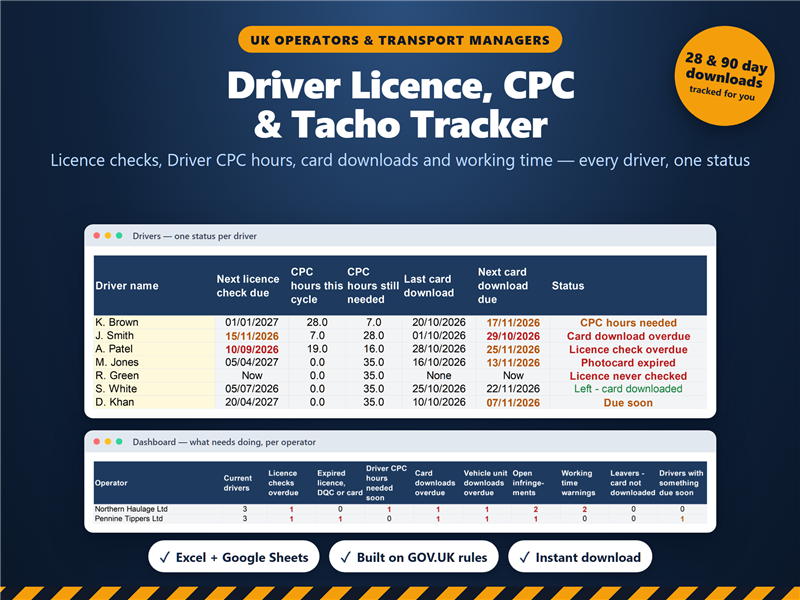Click the 'Drivers — one status per driver' title
The width and height of the screenshot is (800, 600).
pos(194,236)
